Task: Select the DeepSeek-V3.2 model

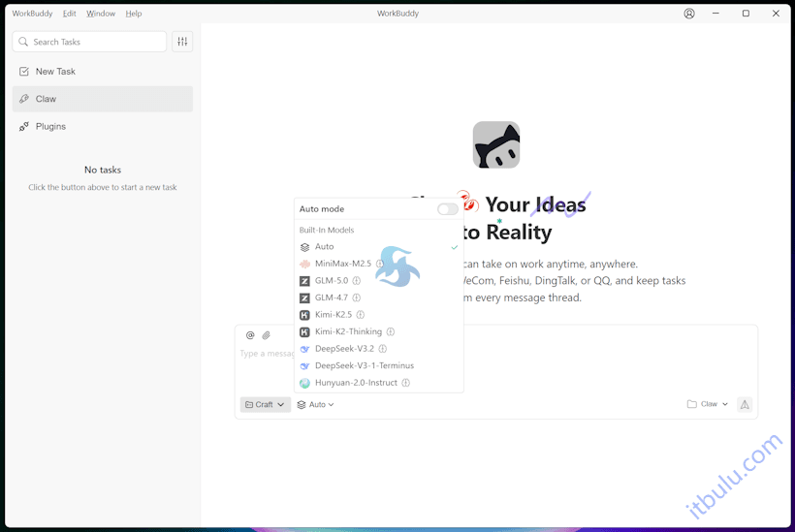Action: coord(342,349)
